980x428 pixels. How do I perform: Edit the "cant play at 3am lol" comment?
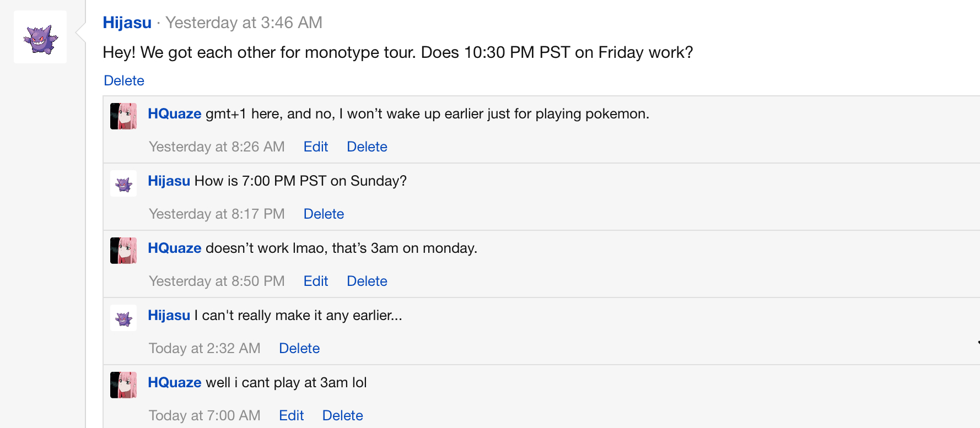coord(291,415)
